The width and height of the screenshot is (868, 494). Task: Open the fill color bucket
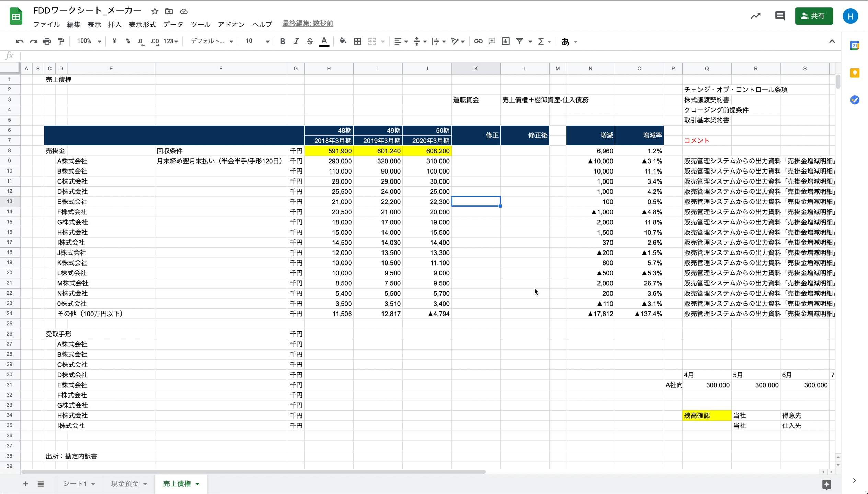pos(343,42)
